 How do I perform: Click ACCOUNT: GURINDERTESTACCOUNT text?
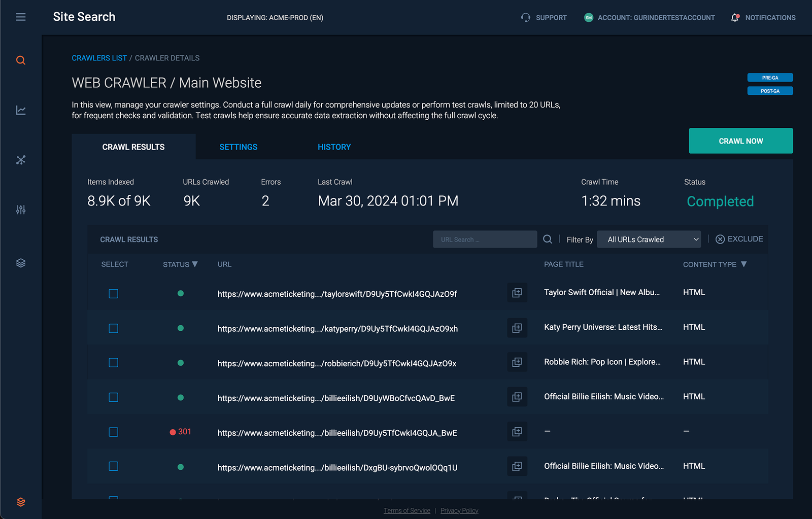tap(656, 18)
